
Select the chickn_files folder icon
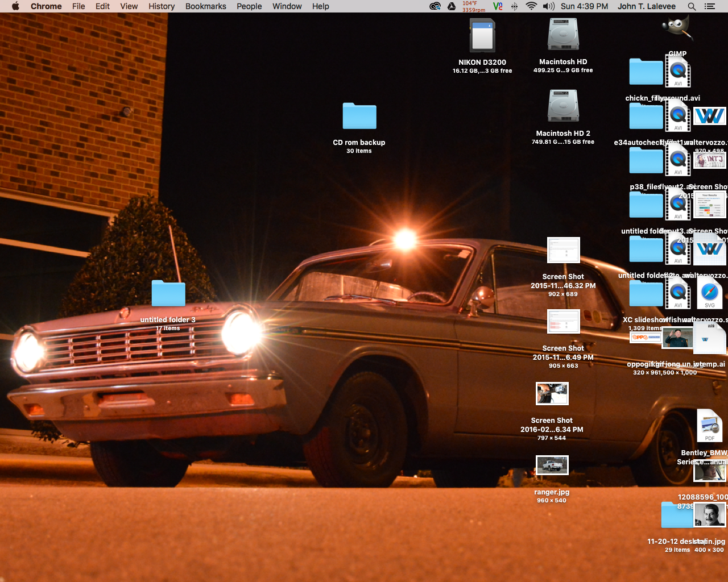tap(646, 72)
